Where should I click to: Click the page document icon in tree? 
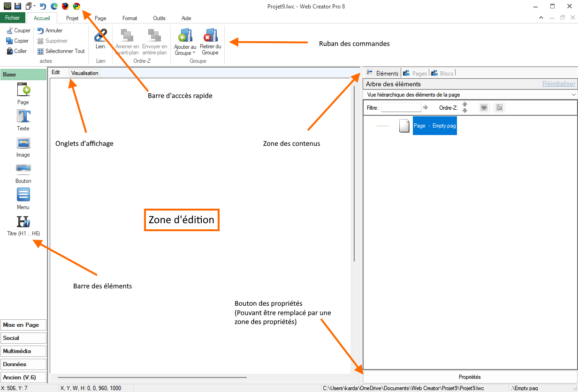click(x=404, y=126)
